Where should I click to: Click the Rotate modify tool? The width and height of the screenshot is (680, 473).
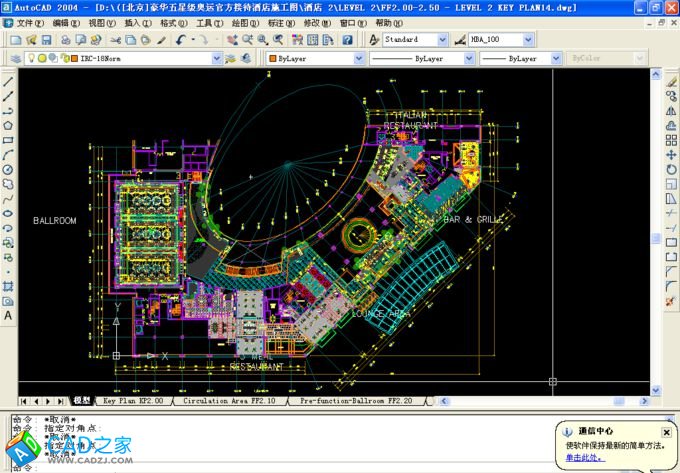pyautogui.click(x=671, y=169)
